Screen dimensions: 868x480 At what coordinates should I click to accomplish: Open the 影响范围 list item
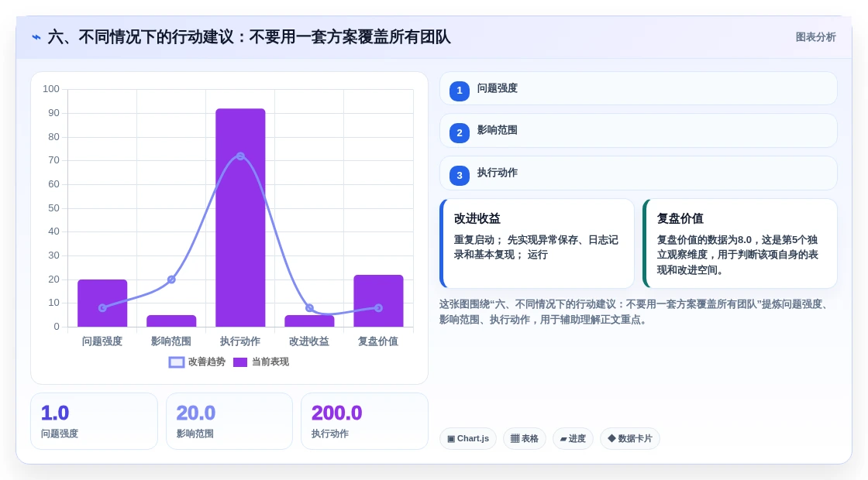click(x=639, y=131)
